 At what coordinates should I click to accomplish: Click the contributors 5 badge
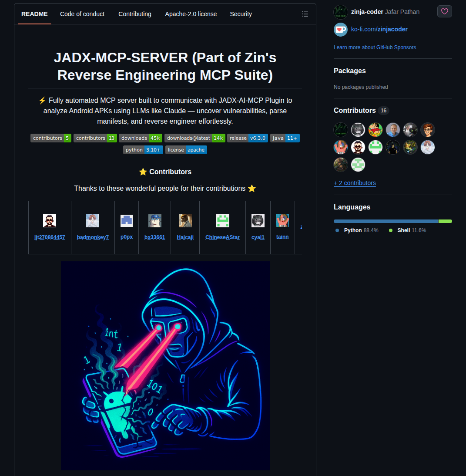click(x=51, y=138)
